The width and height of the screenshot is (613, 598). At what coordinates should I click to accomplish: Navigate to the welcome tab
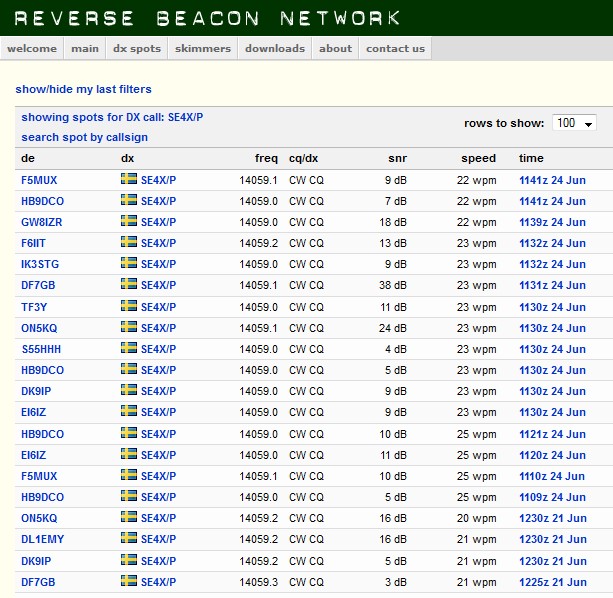[32, 48]
